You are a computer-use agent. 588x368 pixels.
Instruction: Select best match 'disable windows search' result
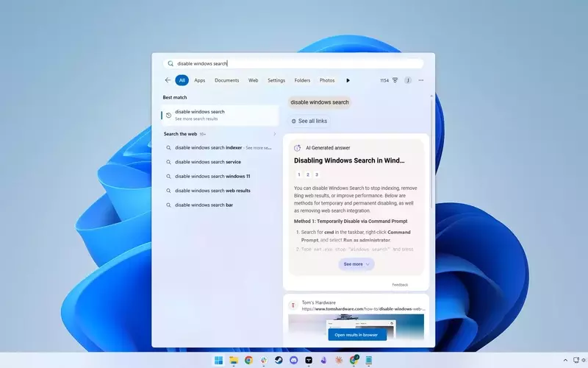pyautogui.click(x=220, y=116)
